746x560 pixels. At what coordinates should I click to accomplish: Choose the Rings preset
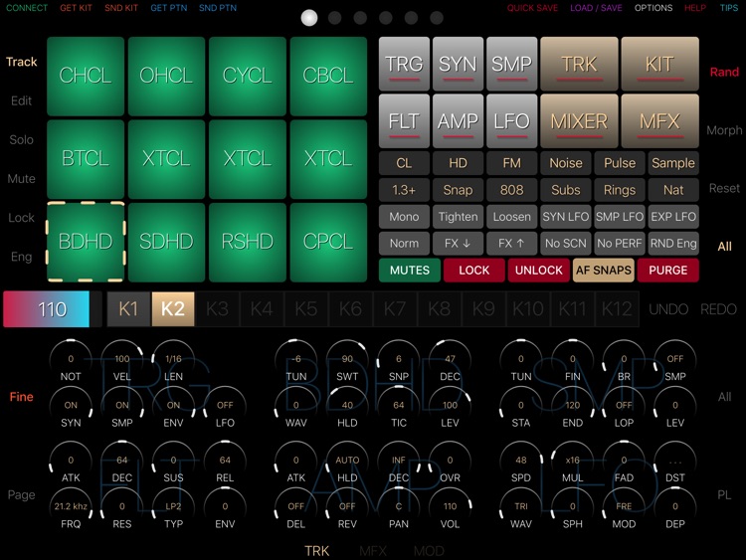(x=620, y=190)
